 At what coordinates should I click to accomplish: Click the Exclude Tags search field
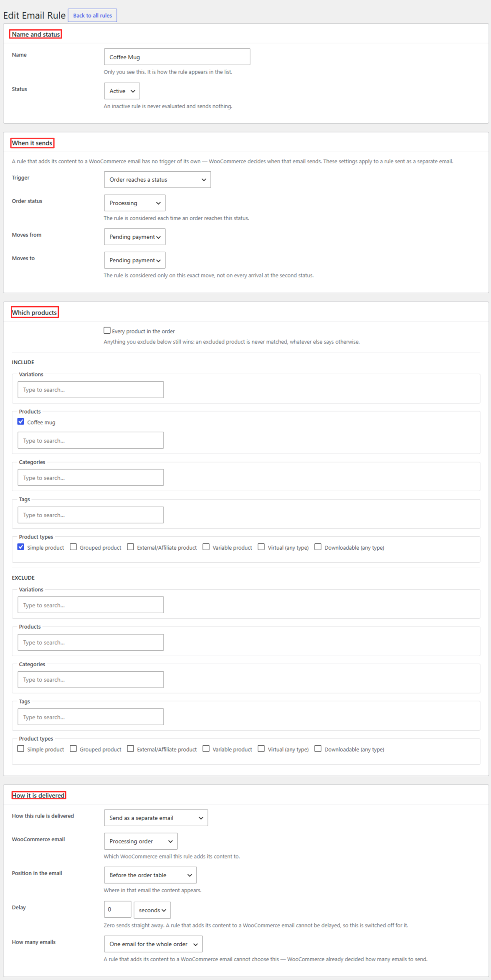(91, 717)
